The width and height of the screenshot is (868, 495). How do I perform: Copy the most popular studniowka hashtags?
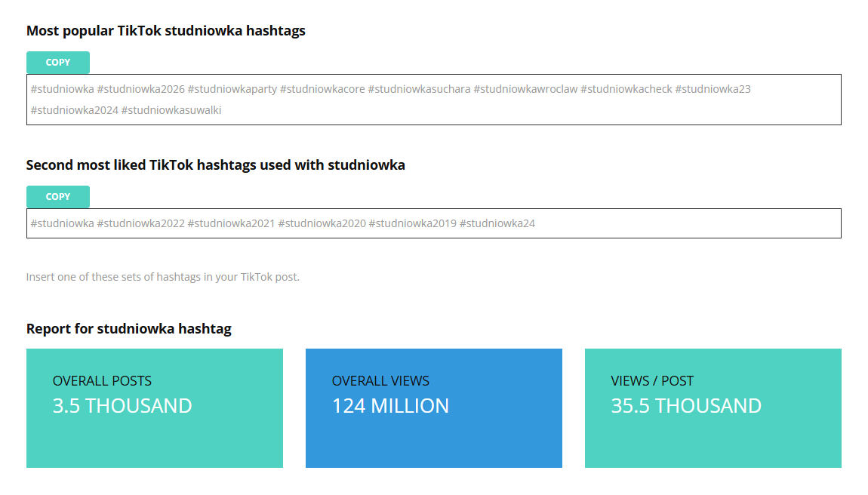58,63
